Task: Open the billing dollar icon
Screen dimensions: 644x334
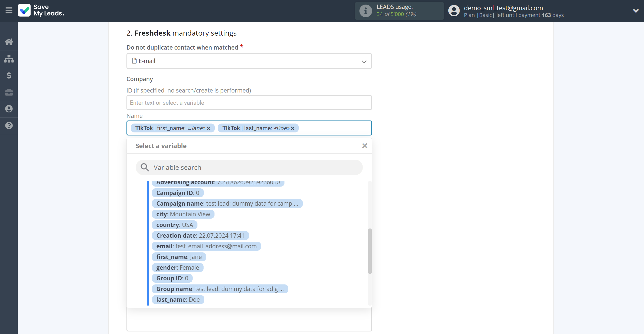Action: coord(9,75)
